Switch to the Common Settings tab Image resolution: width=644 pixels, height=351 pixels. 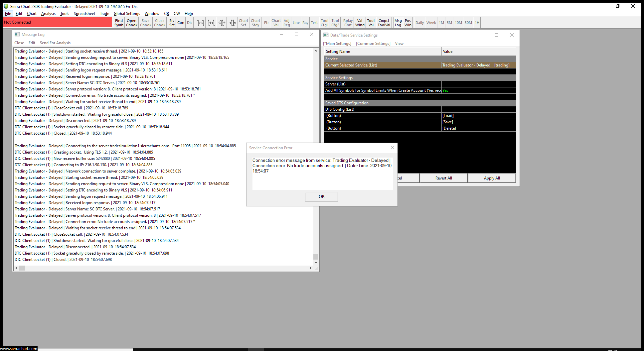pos(373,44)
